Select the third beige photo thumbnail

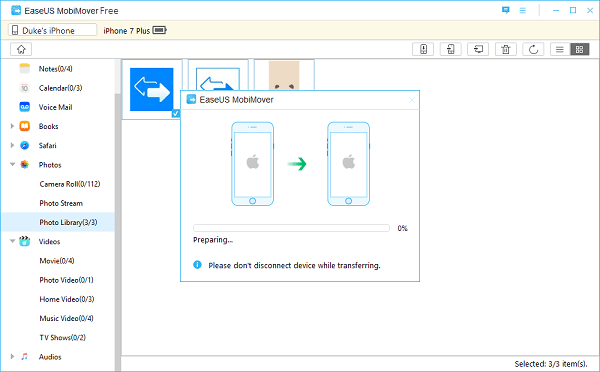pos(284,75)
